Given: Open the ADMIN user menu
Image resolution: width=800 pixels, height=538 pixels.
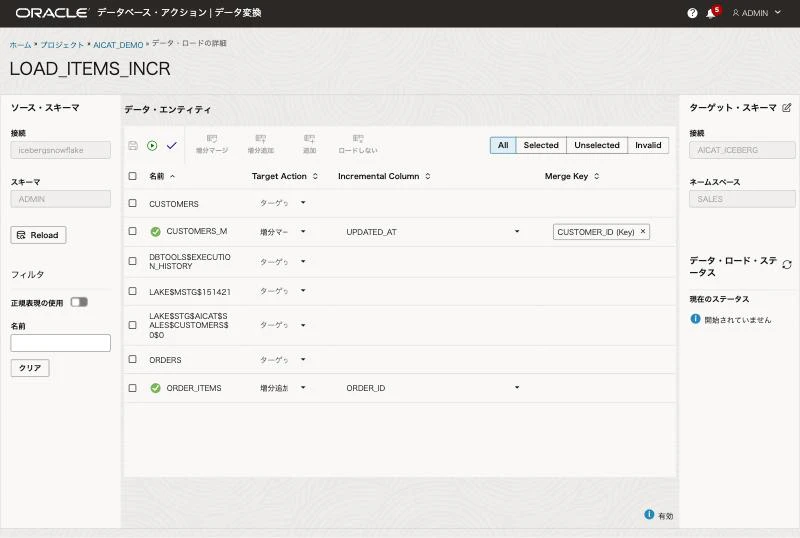Looking at the screenshot, I should pyautogui.click(x=756, y=13).
